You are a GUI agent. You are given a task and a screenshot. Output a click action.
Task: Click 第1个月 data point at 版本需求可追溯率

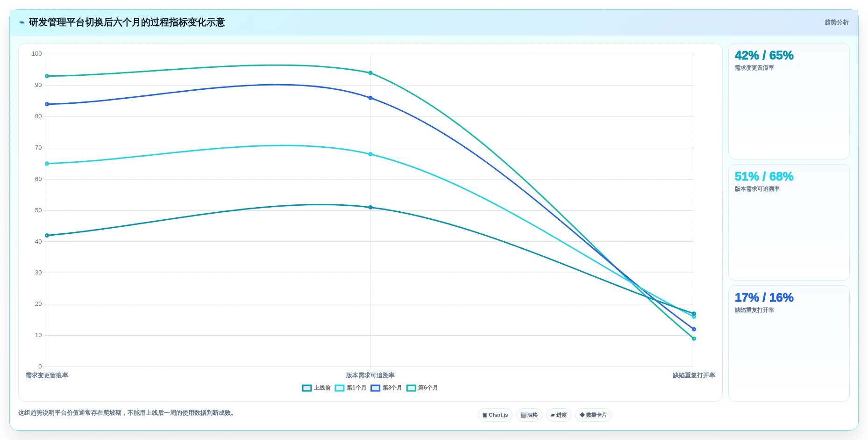tap(370, 154)
